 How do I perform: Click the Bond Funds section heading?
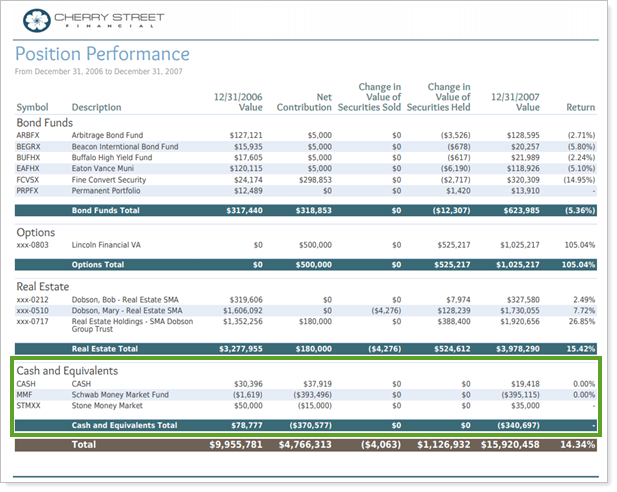click(x=44, y=122)
